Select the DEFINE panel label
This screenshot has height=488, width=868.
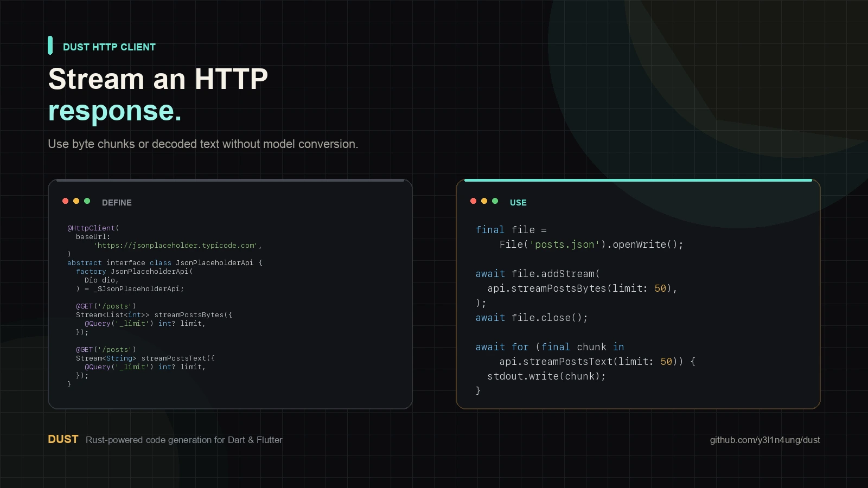117,203
